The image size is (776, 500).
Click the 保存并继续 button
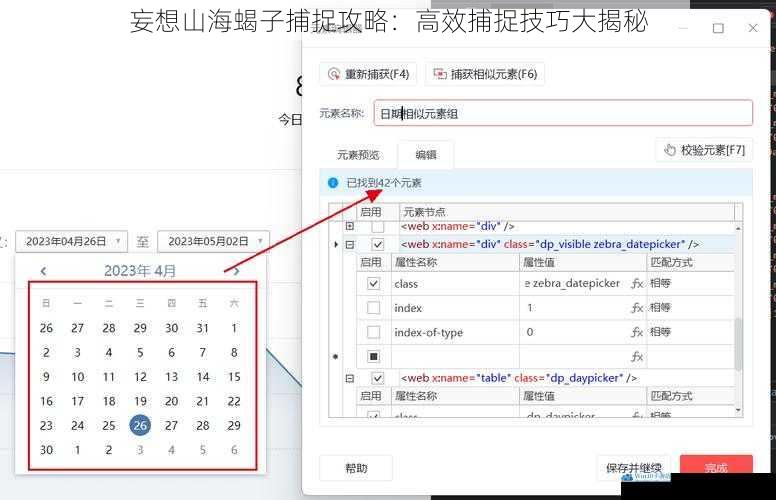tap(633, 468)
